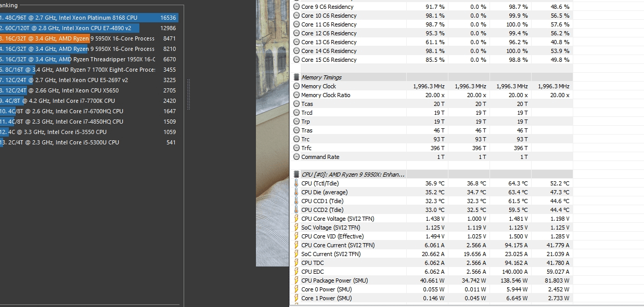The image size is (644, 307).
Task: Click the lightning icon for Core 0 Power
Action: point(297,289)
